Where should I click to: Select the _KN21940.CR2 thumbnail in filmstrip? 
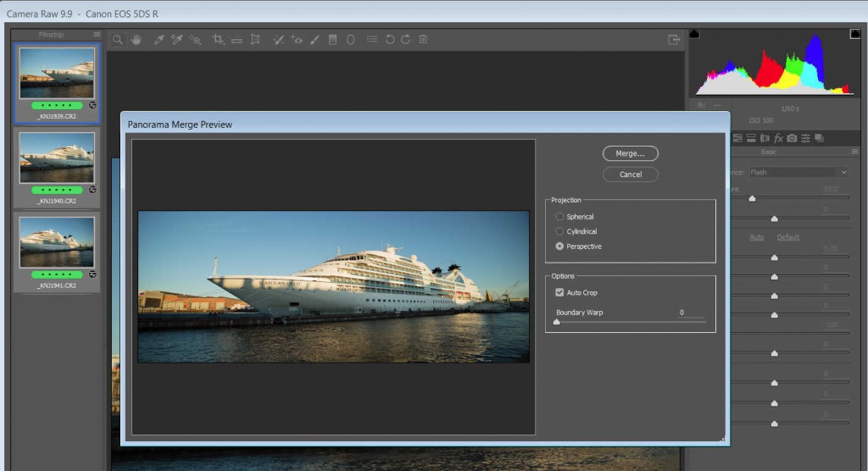click(57, 158)
